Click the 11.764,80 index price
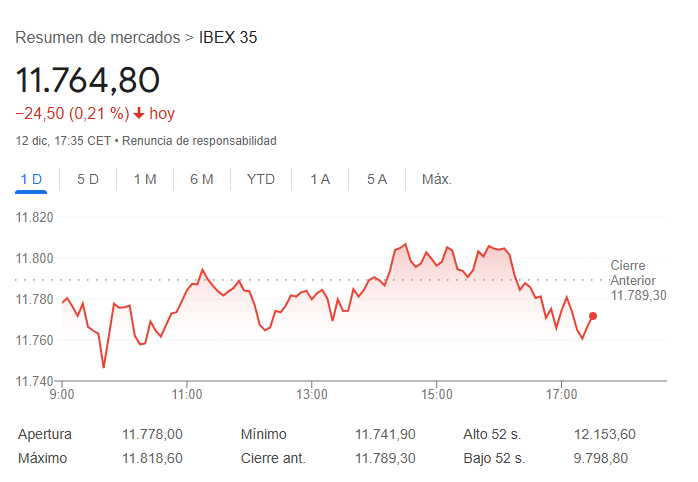 coord(88,78)
